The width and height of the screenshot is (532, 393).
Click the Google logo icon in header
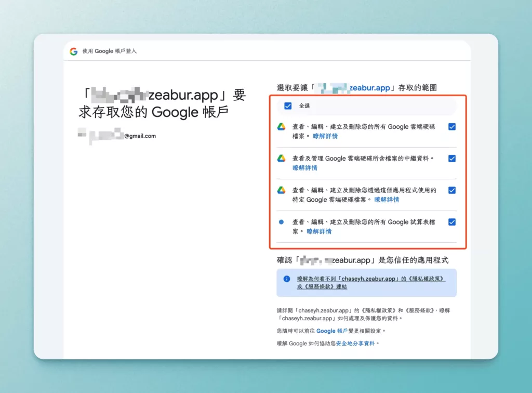click(74, 51)
